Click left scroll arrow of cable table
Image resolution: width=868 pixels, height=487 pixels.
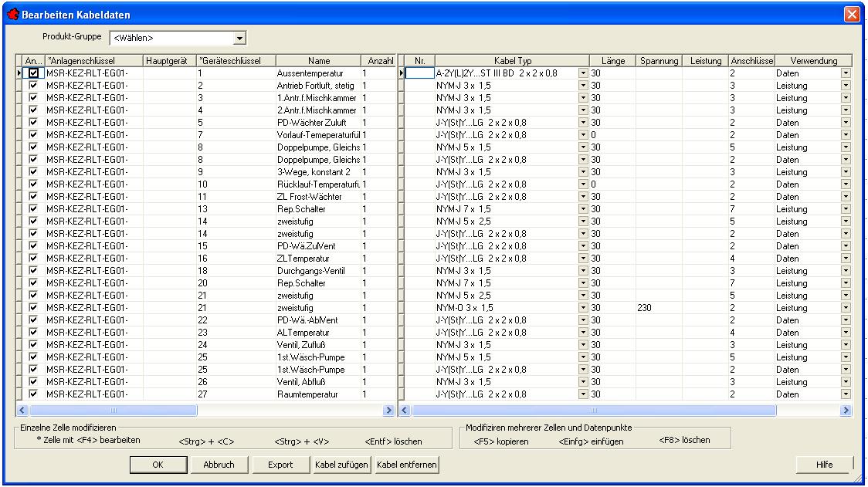405,411
